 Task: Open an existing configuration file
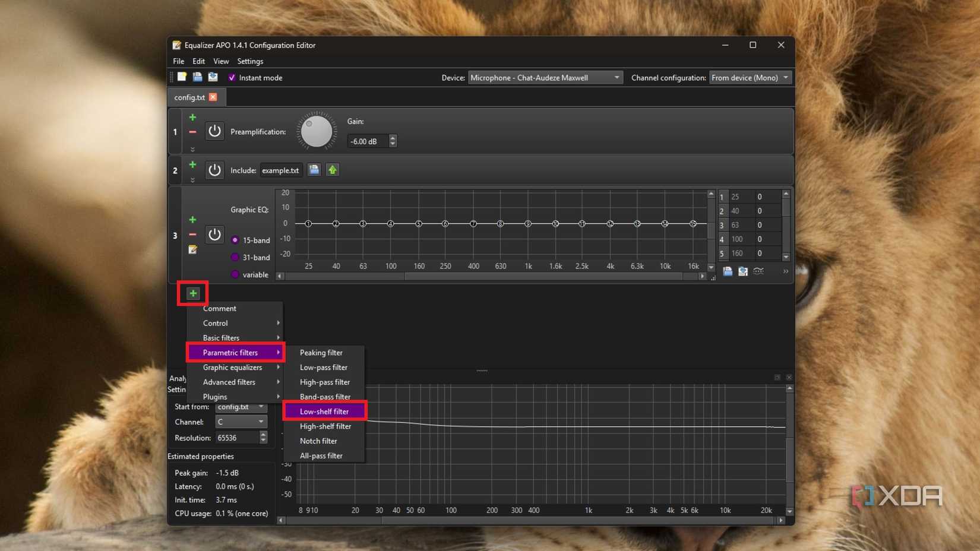pyautogui.click(x=197, y=77)
